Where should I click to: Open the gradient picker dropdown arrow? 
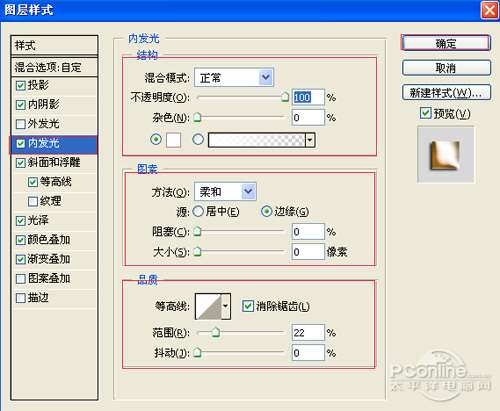(310, 140)
